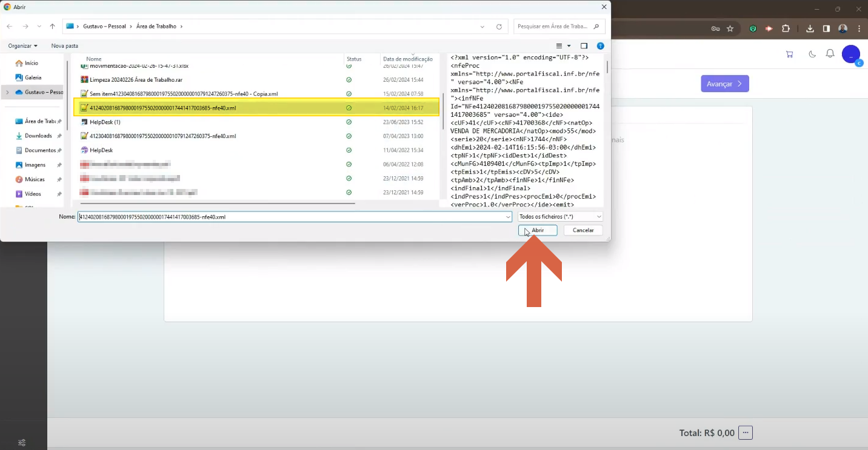
Task: Click the red recorder extension icon
Action: click(x=769, y=28)
